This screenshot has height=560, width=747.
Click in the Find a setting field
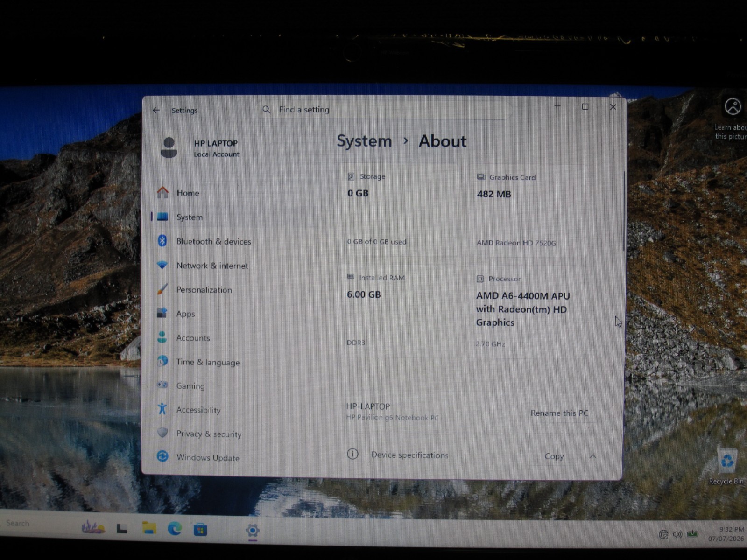pos(384,110)
